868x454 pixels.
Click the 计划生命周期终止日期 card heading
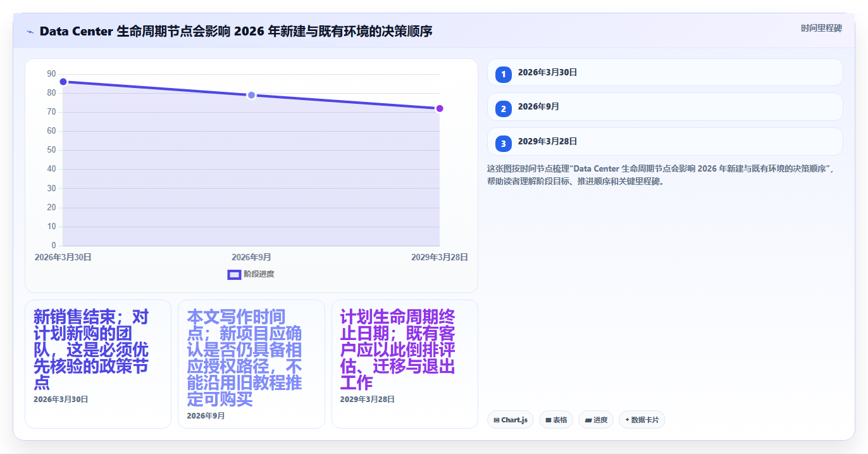click(x=399, y=350)
